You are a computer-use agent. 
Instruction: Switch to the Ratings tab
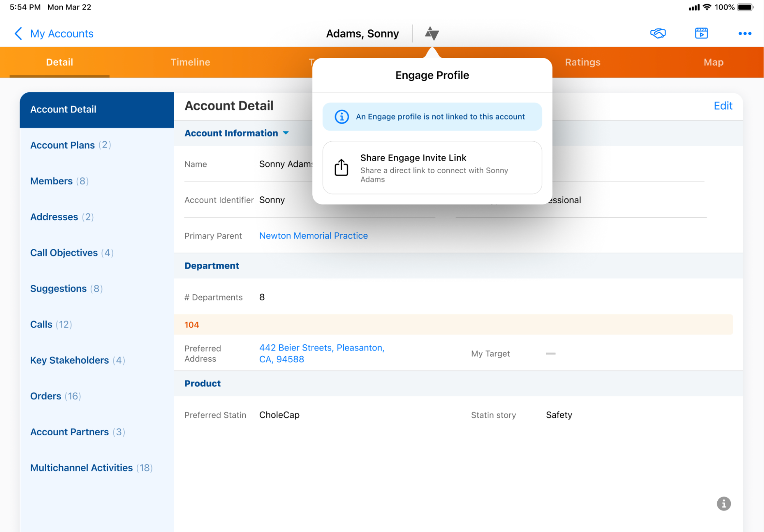582,62
